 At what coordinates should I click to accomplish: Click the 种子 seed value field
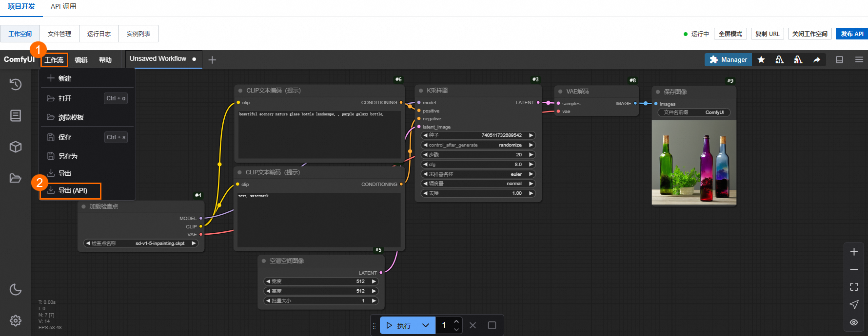coord(478,135)
